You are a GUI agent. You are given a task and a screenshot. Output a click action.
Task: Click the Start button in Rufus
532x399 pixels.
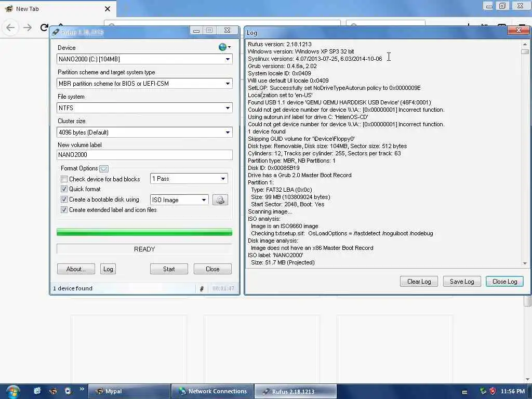point(169,269)
